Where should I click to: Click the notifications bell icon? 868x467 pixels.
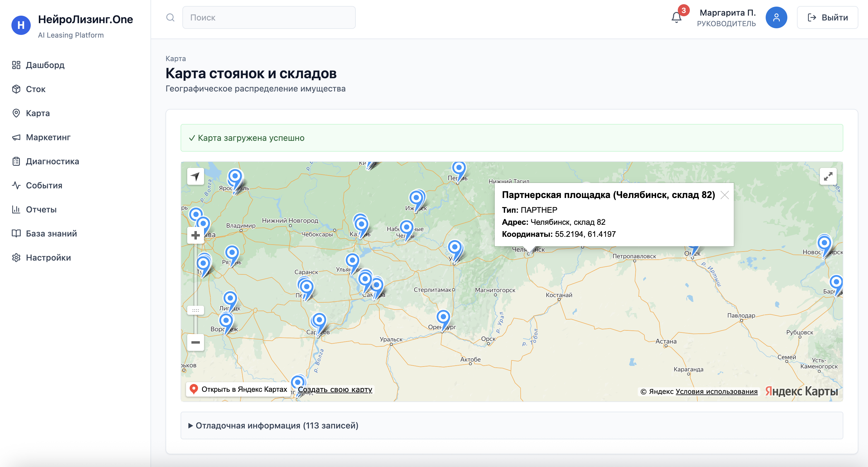point(676,17)
